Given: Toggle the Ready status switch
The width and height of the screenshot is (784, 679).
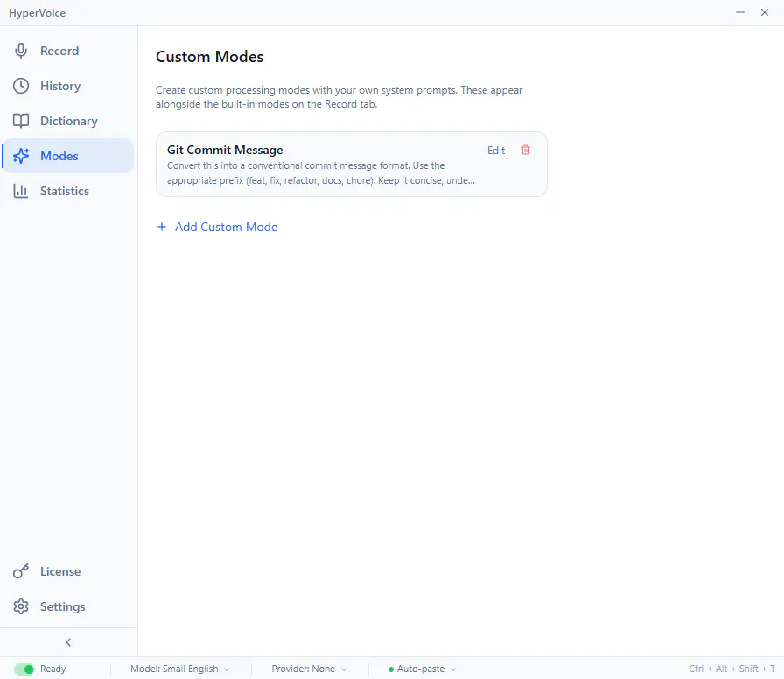Looking at the screenshot, I should click(24, 669).
